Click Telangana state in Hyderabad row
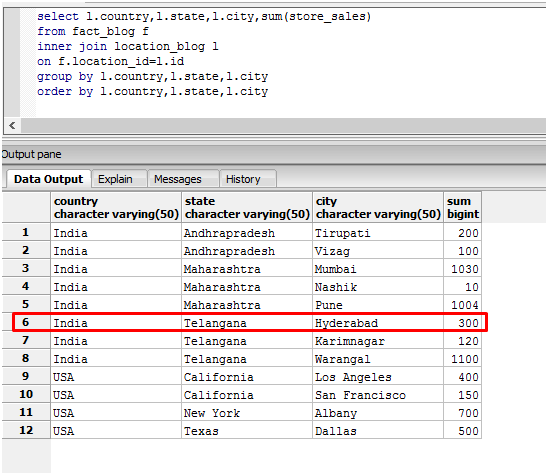Image resolution: width=548 pixels, height=475 pixels. point(247,322)
